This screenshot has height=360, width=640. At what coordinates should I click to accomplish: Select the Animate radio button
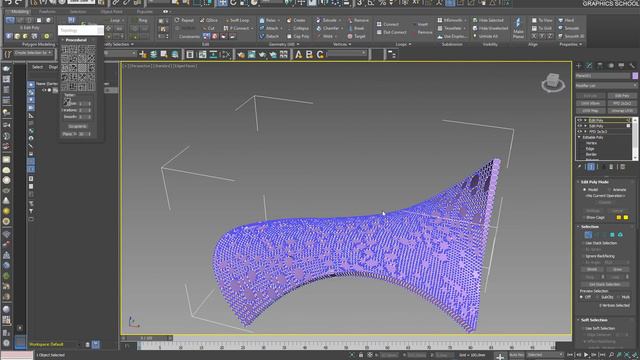pyautogui.click(x=609, y=190)
